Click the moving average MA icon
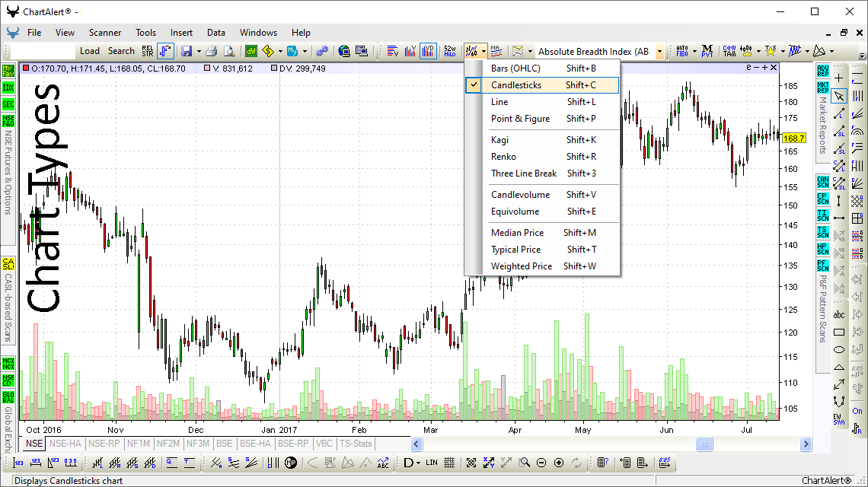 496,51
